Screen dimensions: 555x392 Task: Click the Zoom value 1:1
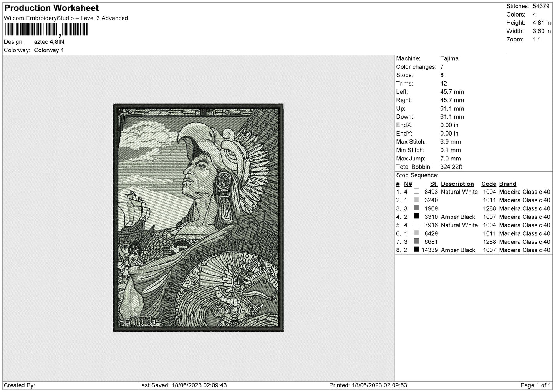pos(537,40)
